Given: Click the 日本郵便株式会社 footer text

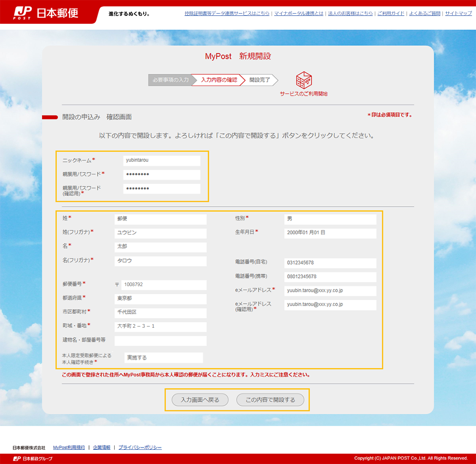Looking at the screenshot, I should 29,448.
